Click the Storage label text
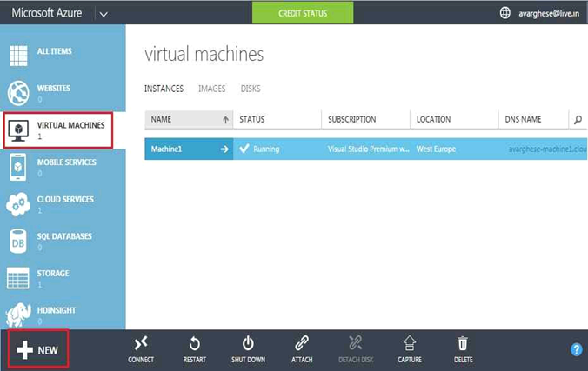Viewport: 588px width, 371px height. click(53, 274)
